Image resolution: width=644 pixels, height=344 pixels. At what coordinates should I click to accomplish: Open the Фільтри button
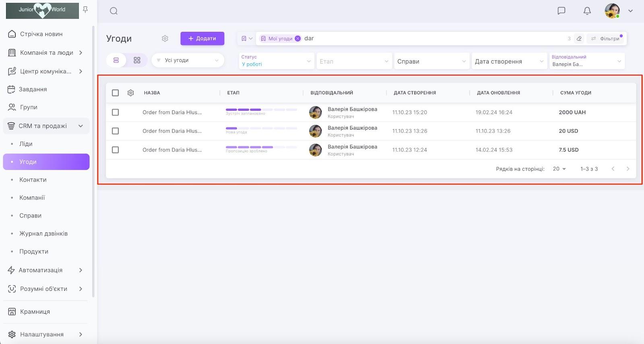tap(606, 39)
